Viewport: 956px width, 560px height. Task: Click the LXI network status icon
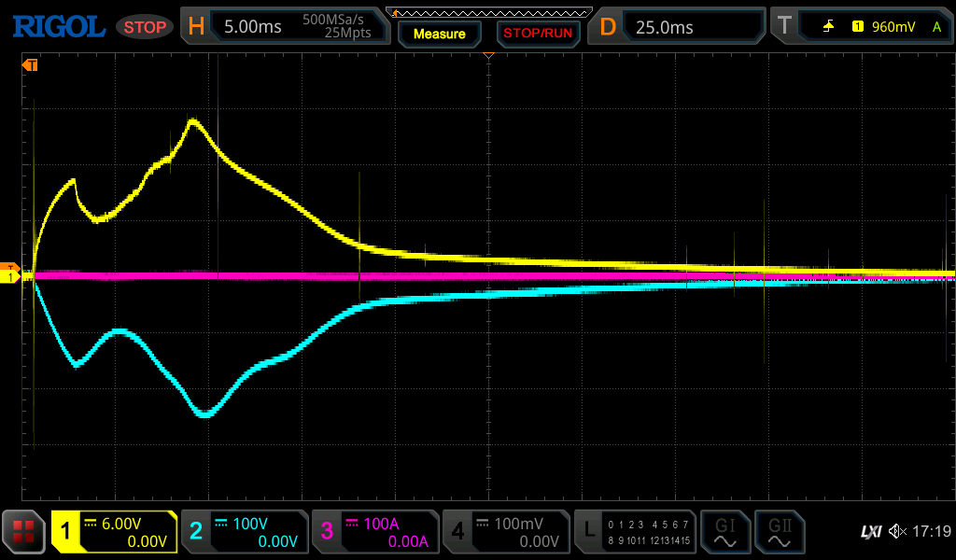(870, 532)
